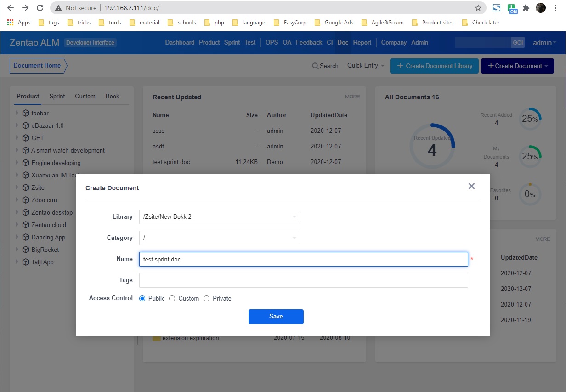Click the Save button

point(276,317)
